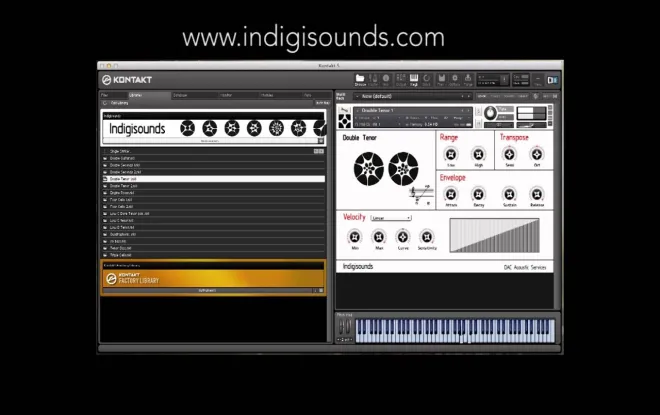660x415 pixels.
Task: Select Quadrophonic.nki in library list
Action: pos(213,234)
